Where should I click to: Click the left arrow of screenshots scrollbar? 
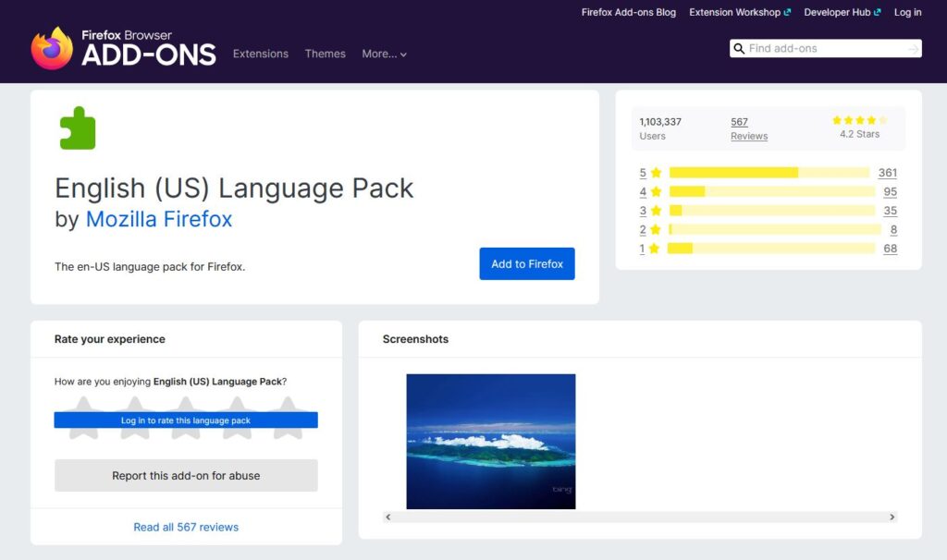pyautogui.click(x=388, y=517)
